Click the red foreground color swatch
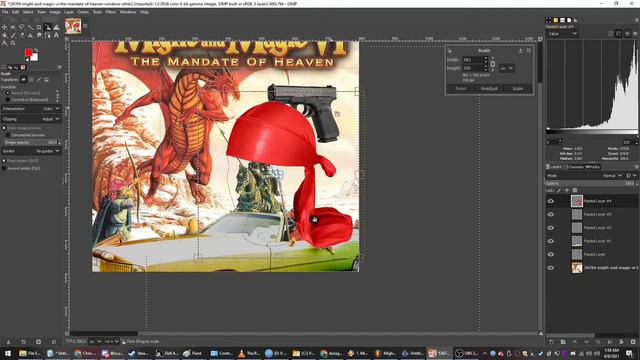The height and width of the screenshot is (360, 640). pos(29,52)
